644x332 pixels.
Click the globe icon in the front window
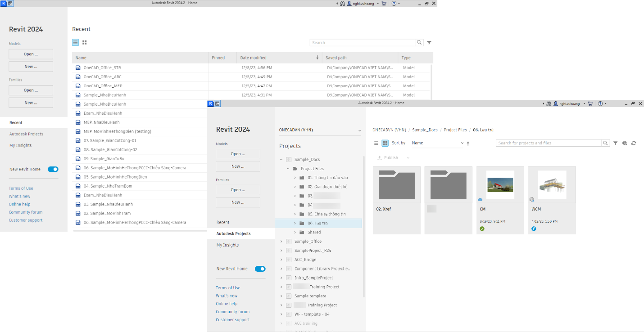625,143
